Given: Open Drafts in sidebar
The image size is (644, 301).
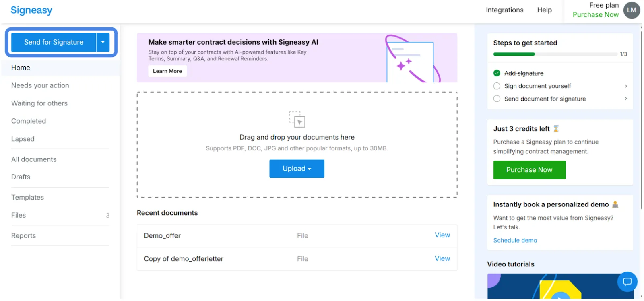Looking at the screenshot, I should click(x=21, y=177).
